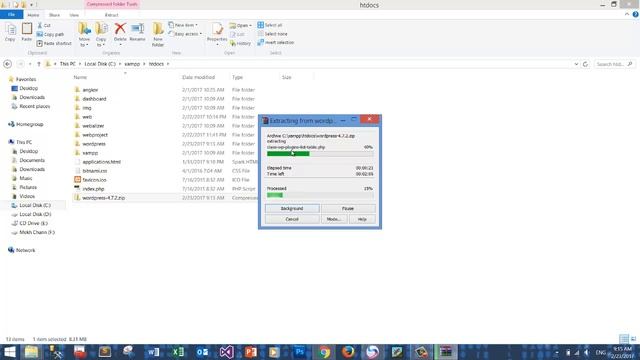
Task: Click Select none in the ribbon
Action: coord(272,34)
